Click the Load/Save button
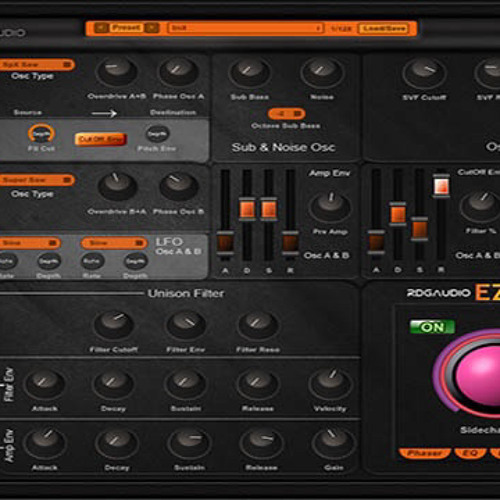Screen dimensions: 500x500 384,28
